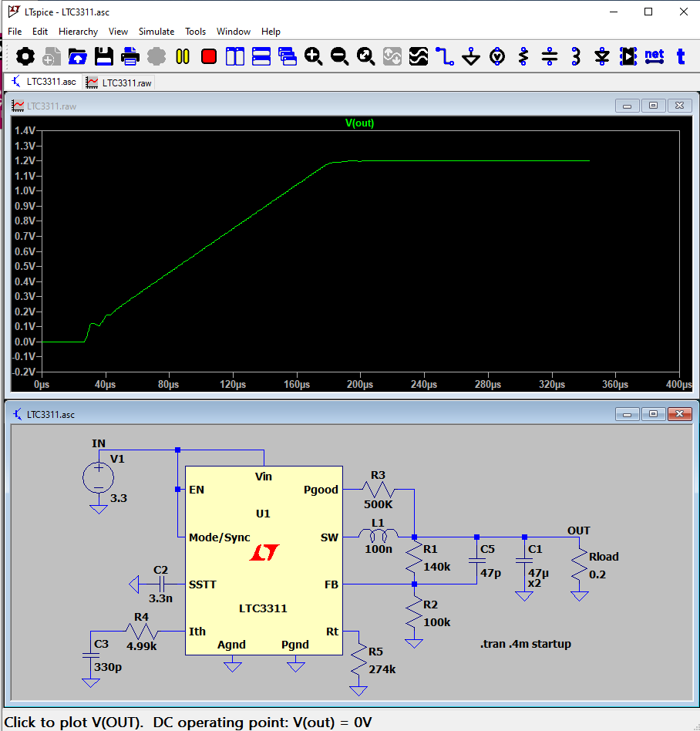700x731 pixels.
Task: Click the .tran .4m startup directive text
Action: [525, 644]
